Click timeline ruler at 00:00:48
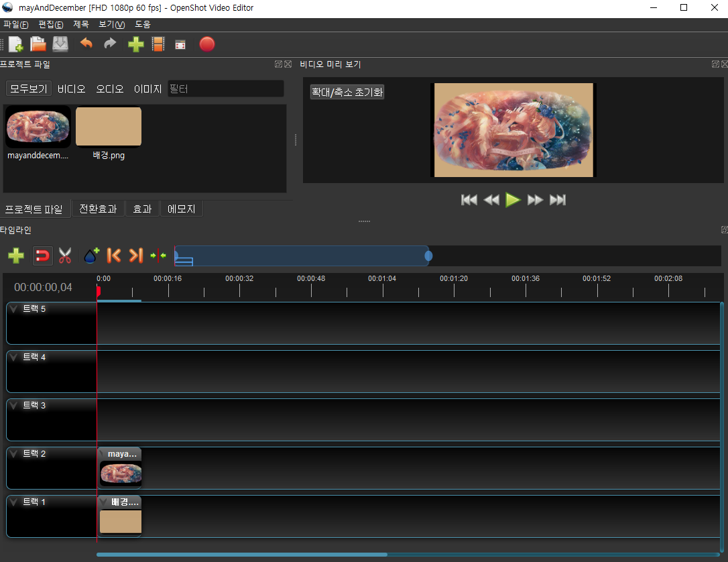Screen dimensions: 728x562 point(311,279)
